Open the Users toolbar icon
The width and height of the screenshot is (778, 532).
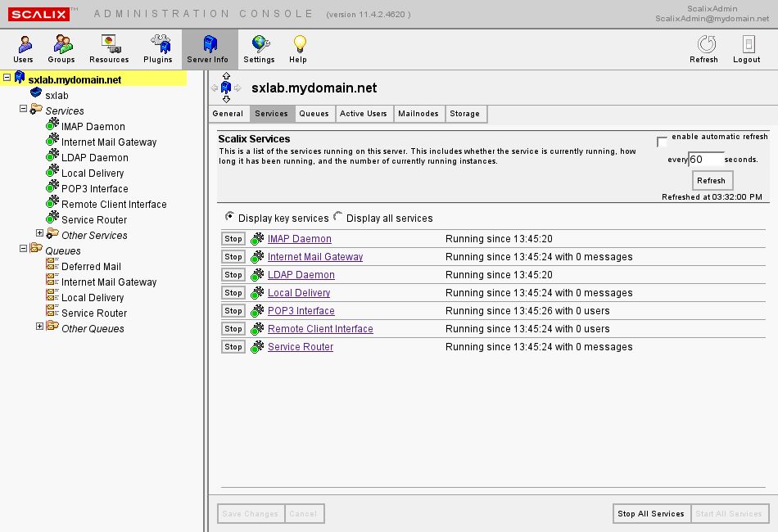tap(23, 49)
